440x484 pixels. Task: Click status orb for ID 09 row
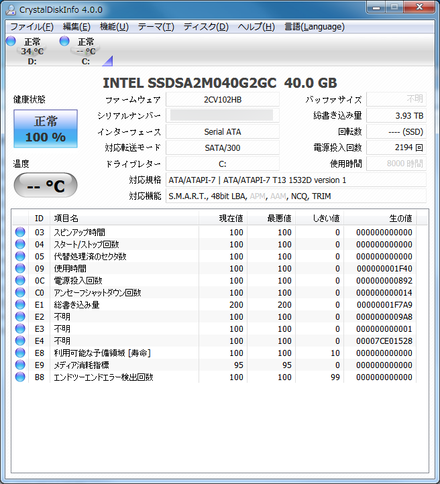coord(20,268)
